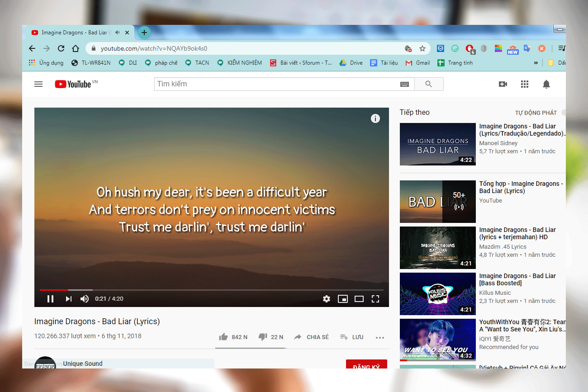Open the Google Translate extension

[x=527, y=48]
